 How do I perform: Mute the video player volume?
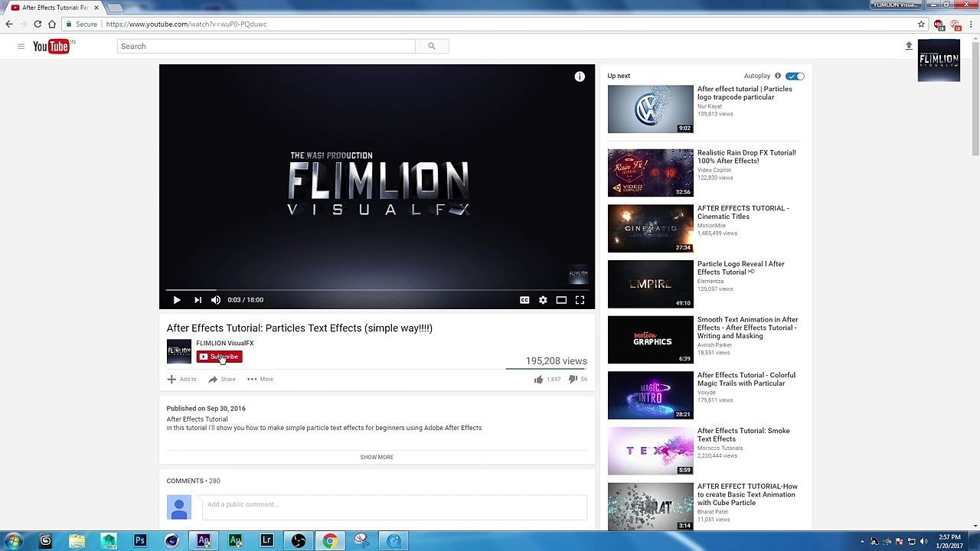[x=216, y=300]
